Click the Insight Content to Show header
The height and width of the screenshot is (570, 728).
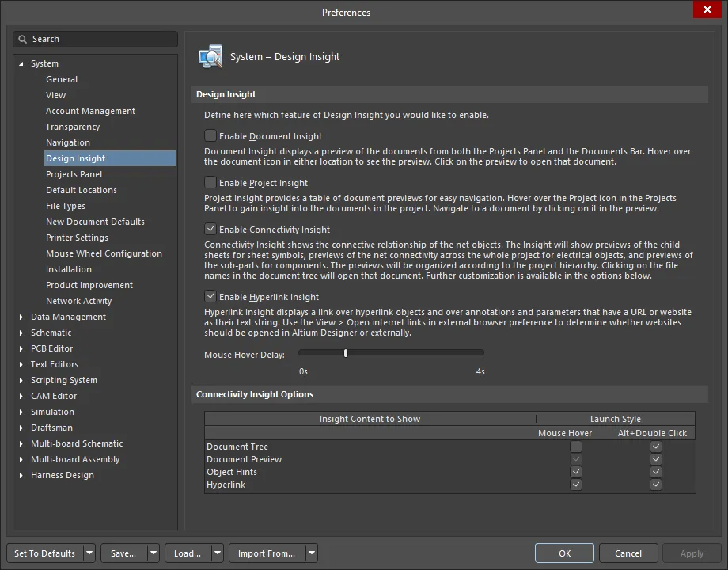pos(370,419)
